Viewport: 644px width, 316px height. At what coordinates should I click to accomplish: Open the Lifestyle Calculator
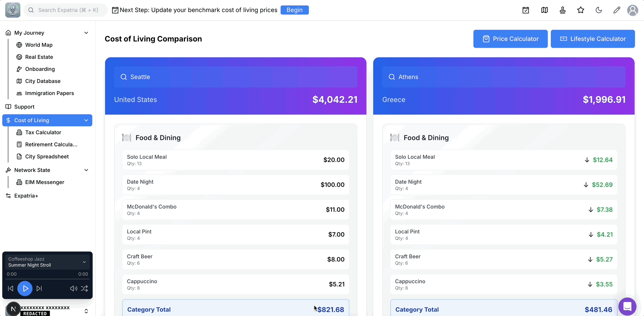(593, 39)
